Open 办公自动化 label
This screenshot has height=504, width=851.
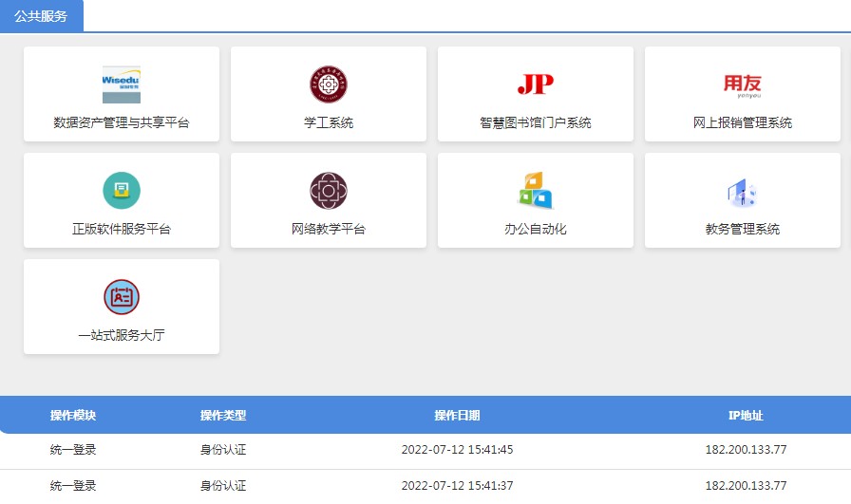point(536,229)
